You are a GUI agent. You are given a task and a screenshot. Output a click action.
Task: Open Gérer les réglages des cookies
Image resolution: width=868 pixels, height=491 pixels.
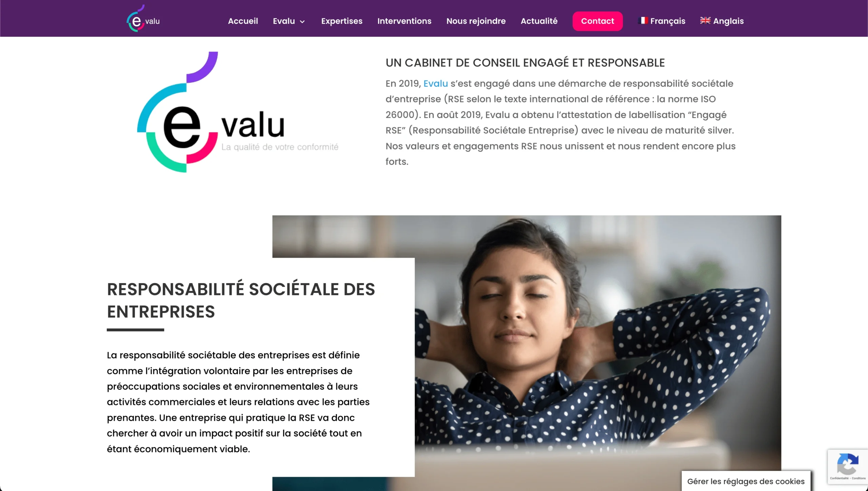[x=746, y=481]
